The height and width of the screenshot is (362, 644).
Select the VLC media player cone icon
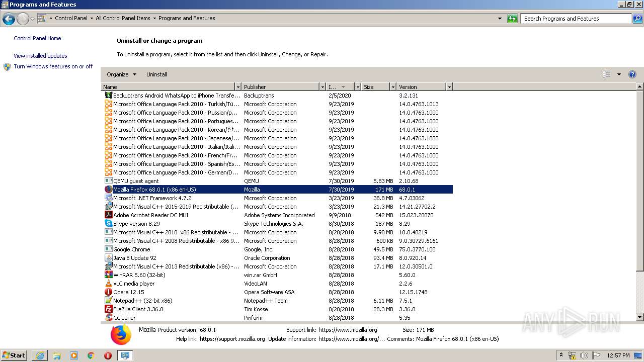point(108,284)
